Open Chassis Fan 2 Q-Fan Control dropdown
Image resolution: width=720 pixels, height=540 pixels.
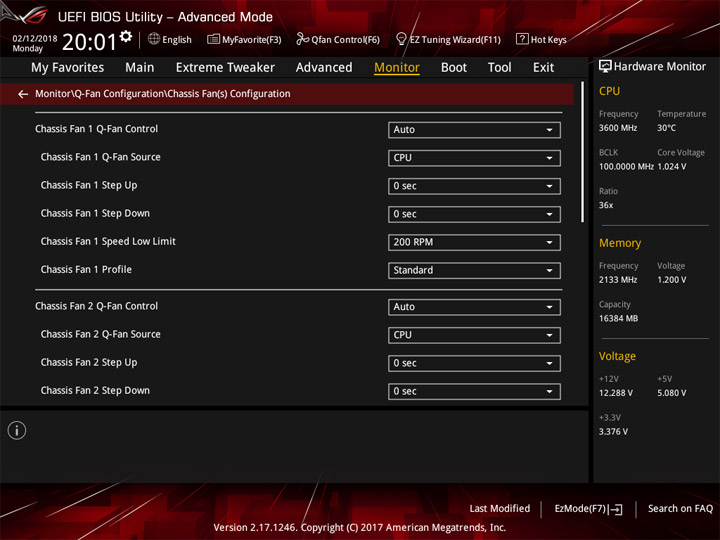[x=474, y=307]
